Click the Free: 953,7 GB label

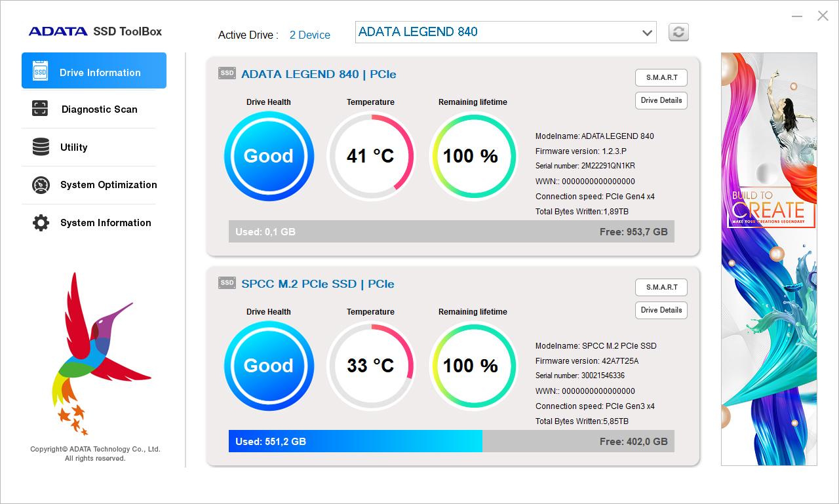(x=633, y=232)
